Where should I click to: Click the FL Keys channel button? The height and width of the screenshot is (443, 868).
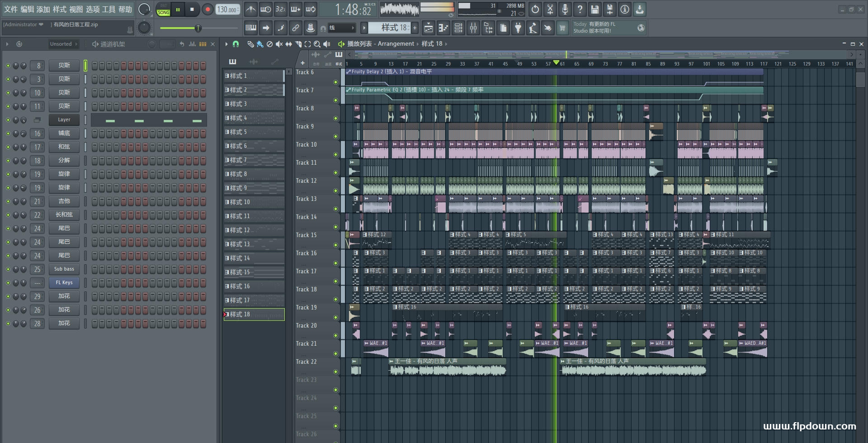click(64, 283)
